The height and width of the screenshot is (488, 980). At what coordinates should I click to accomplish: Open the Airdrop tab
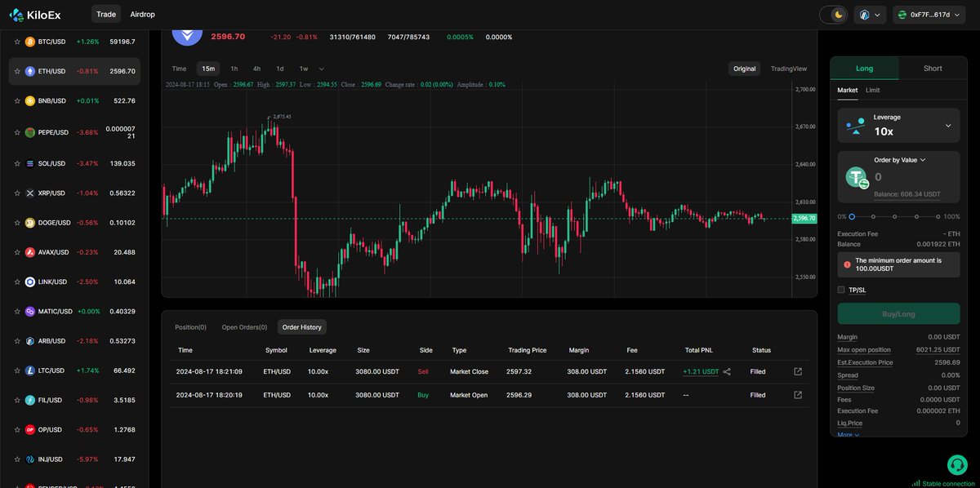pyautogui.click(x=142, y=15)
